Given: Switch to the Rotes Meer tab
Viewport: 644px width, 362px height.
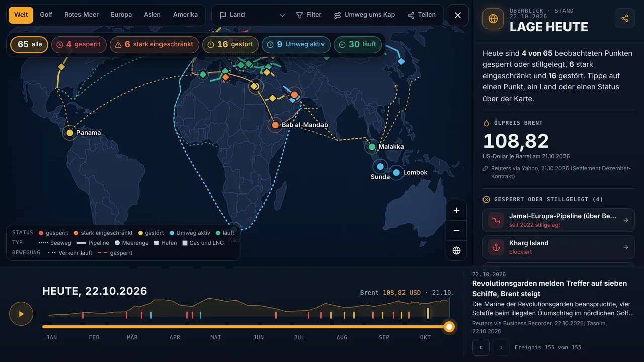Looking at the screenshot, I should [x=82, y=15].
